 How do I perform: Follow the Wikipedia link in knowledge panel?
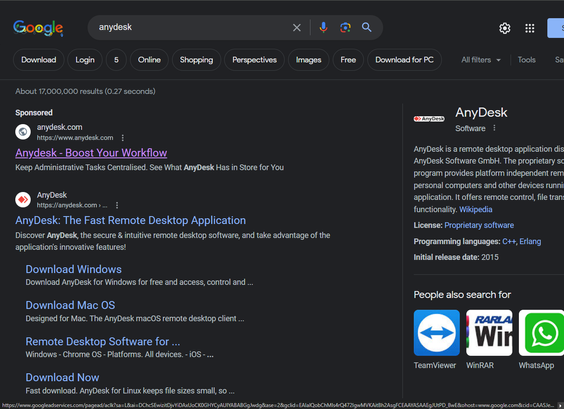[x=476, y=209]
